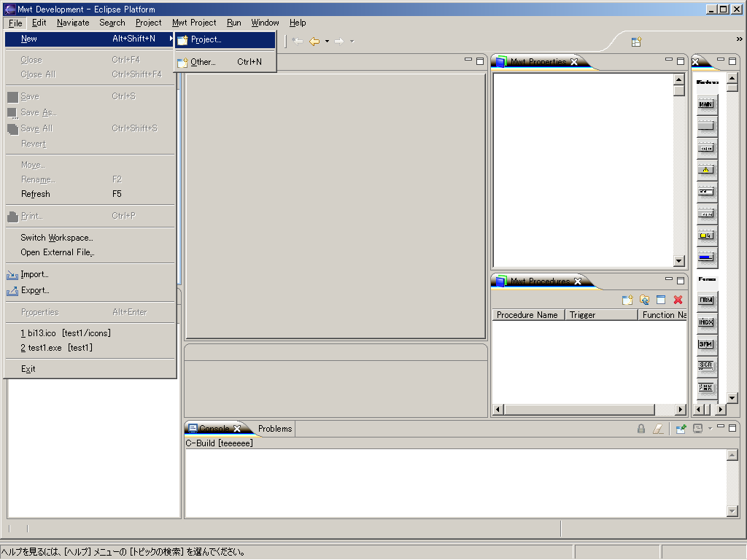Open recent file 2 test1.exe
Viewport: 747px width, 560px height.
point(90,348)
